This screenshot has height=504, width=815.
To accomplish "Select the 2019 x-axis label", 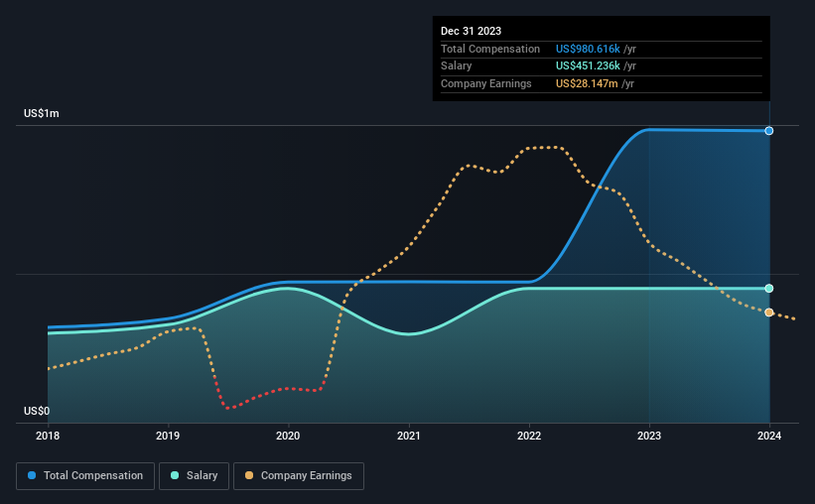I will pos(168,436).
